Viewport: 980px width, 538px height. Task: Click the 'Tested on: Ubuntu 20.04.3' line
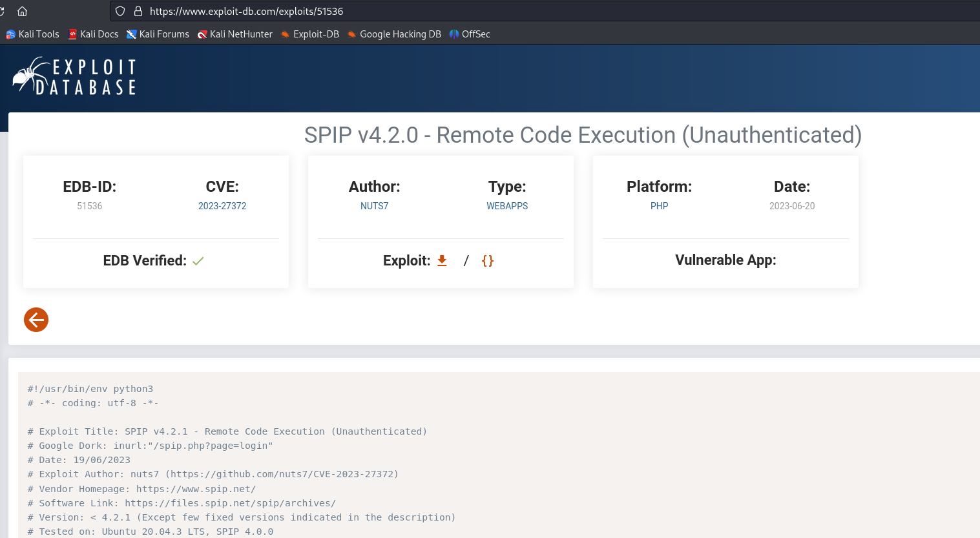pos(151,532)
